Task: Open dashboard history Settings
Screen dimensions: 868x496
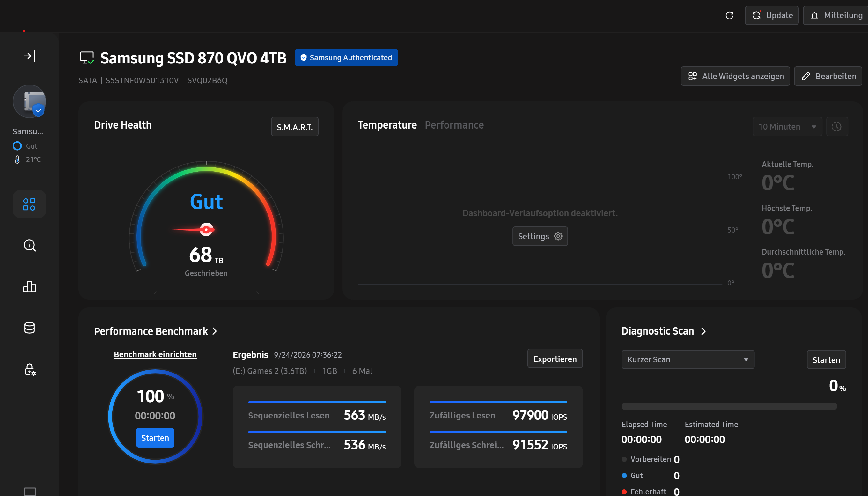Action: pos(540,236)
